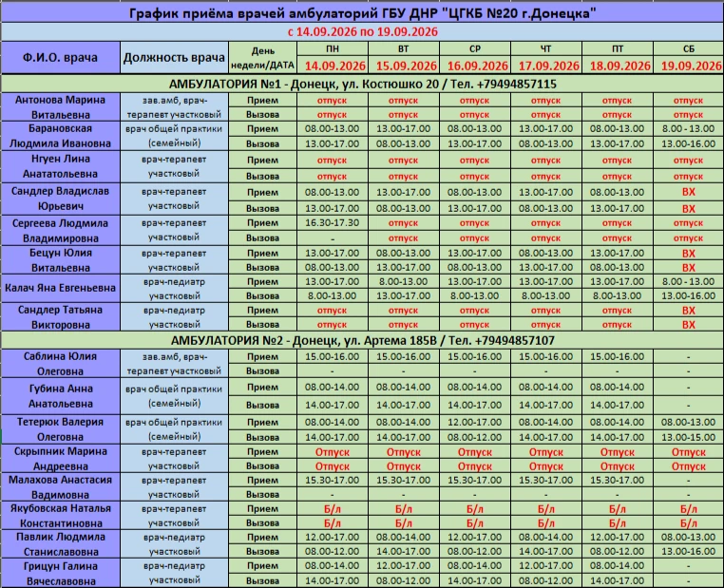Viewport: 724px width, 588px height.
Task: Click doctor name Скрыпник Марина Андреевна
Action: 61,459
